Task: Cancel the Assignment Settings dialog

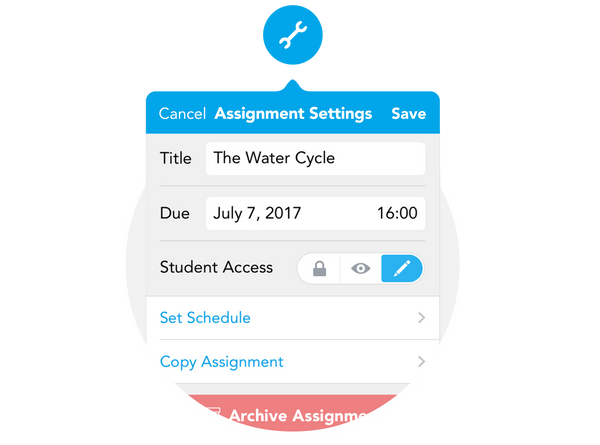Action: click(x=182, y=114)
